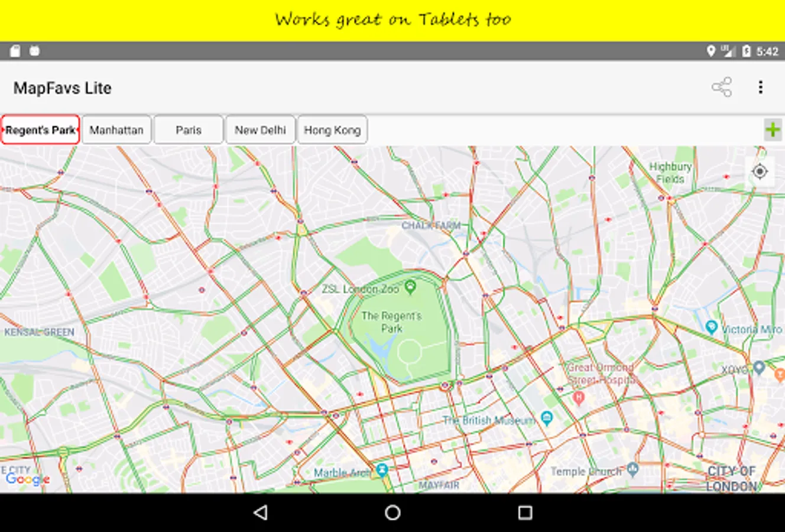Tap the battery icon in status bar
The height and width of the screenshot is (532, 785).
(747, 51)
